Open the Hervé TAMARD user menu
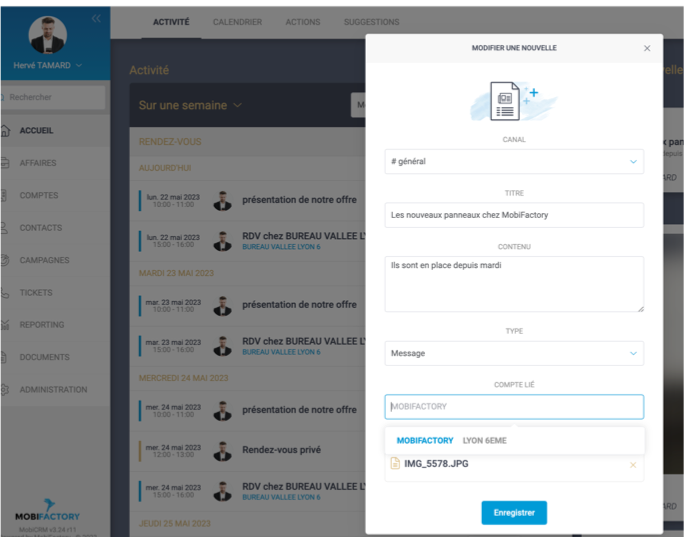 [48, 65]
